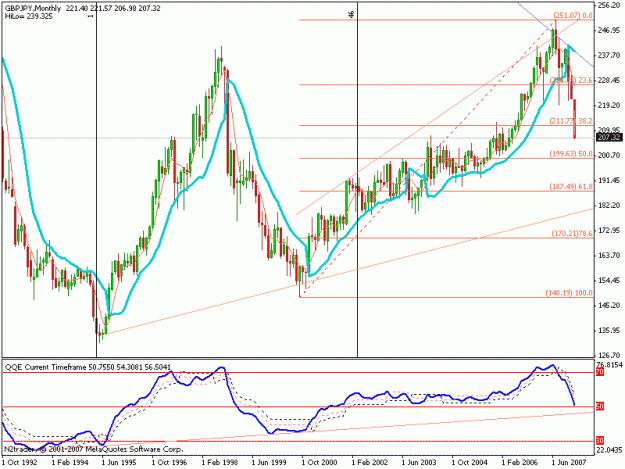Screen dimensions: 625x469
Task: Select the 237.70 price scale value
Action: click(x=609, y=55)
